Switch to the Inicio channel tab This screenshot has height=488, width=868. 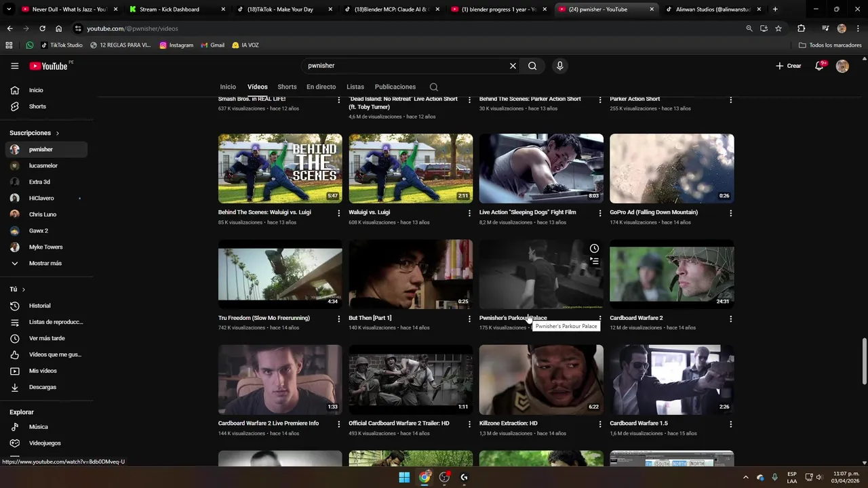(x=228, y=87)
